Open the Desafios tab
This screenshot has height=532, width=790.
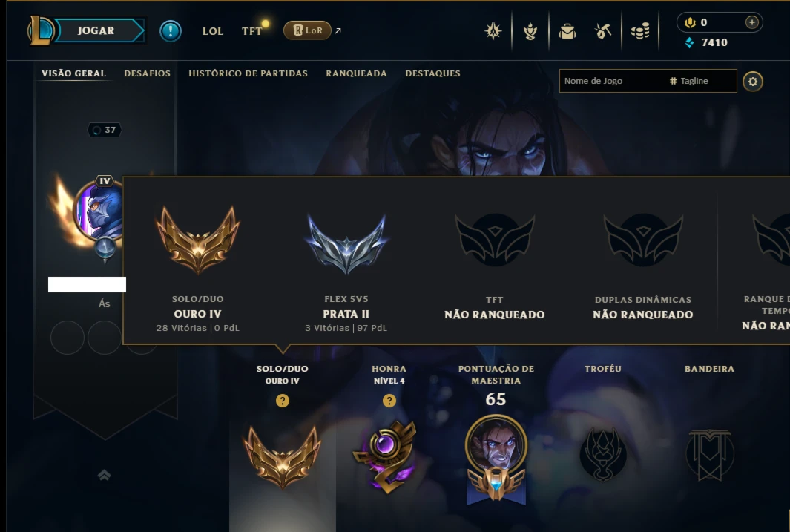[147, 73]
